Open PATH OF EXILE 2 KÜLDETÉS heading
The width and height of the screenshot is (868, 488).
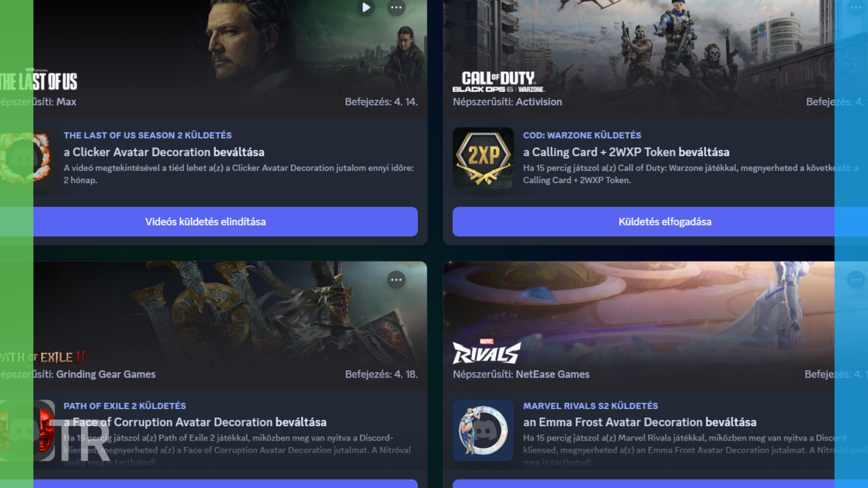point(125,406)
